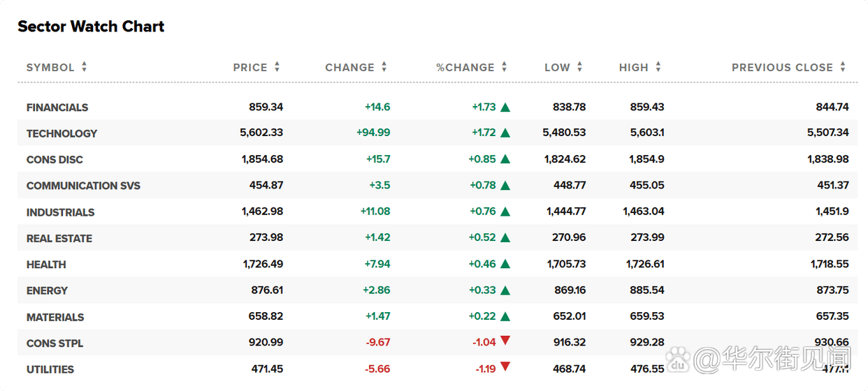Click the HEALTH price value 1,726.49
This screenshot has width=868, height=391.
263,264
